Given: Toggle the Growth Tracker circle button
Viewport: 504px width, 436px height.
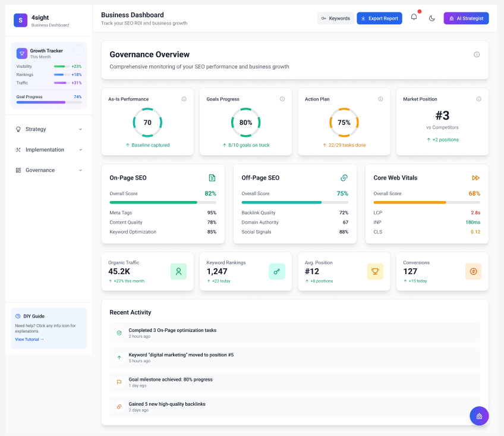Looking at the screenshot, I should 78,50.
